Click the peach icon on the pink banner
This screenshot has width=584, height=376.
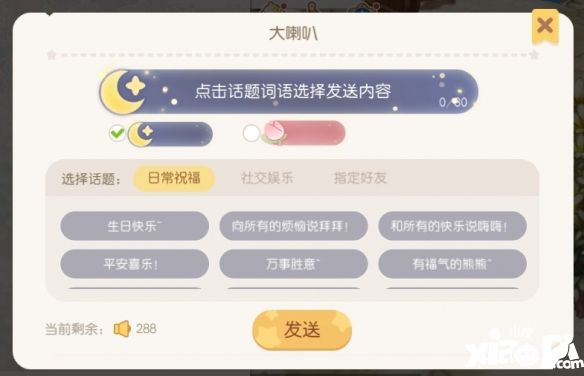coord(274,132)
